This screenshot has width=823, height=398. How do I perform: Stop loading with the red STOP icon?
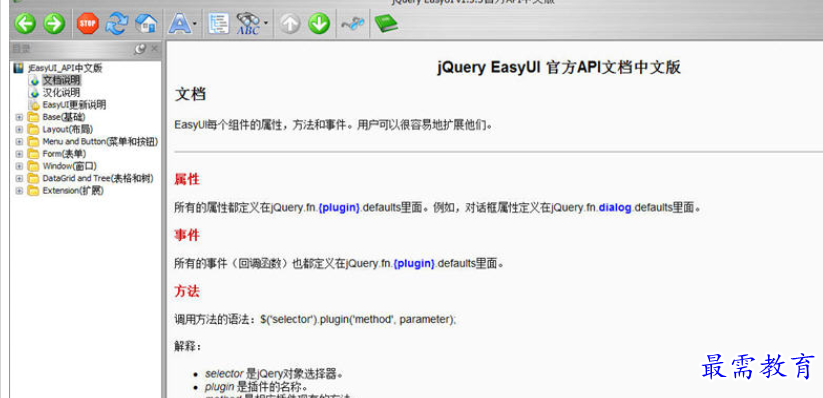pos(88,23)
